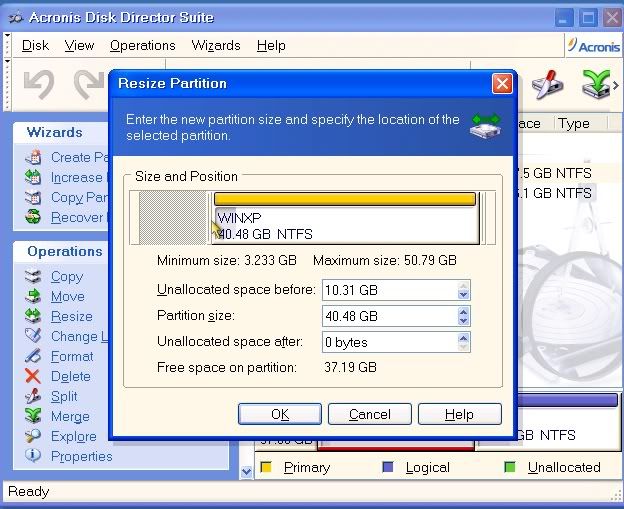Click the blue Logical legend swatch
The image size is (624, 509).
pyautogui.click(x=388, y=467)
